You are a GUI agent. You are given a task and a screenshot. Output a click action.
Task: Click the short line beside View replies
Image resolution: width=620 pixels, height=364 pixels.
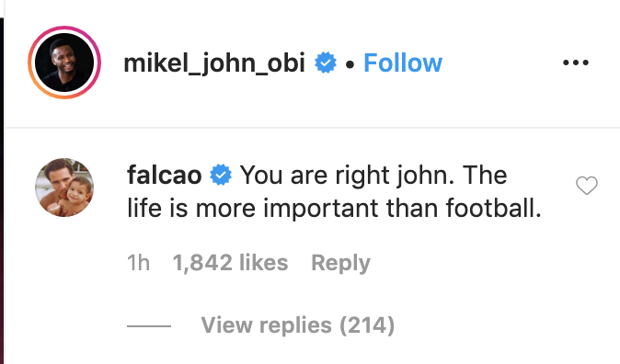tap(149, 326)
